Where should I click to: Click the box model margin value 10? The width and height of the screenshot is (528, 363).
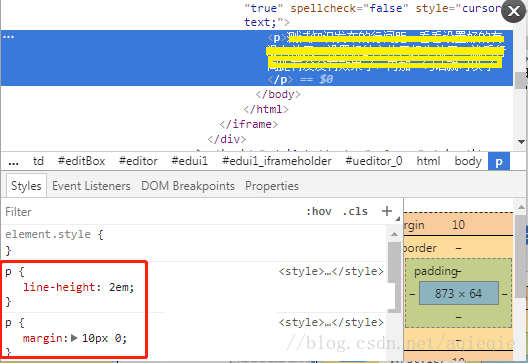458,225
